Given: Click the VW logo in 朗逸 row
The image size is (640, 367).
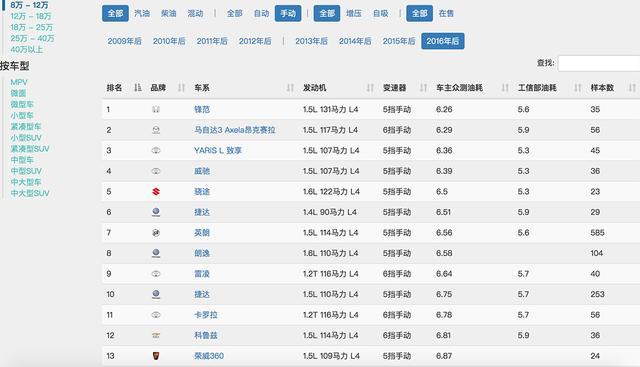Looking at the screenshot, I should [156, 253].
